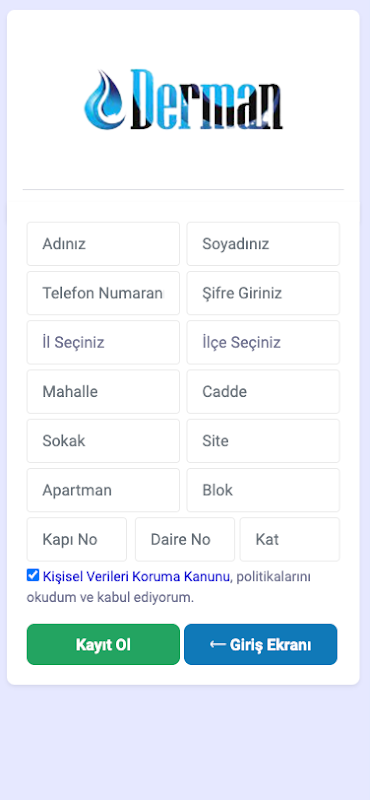370x800 pixels.
Task: Activate the Sokak text box
Action: tap(103, 441)
